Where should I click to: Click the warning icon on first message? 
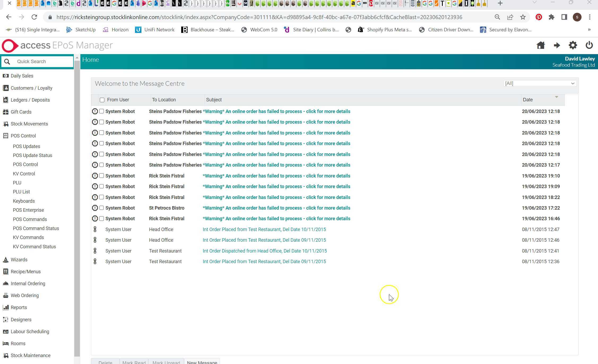(95, 111)
